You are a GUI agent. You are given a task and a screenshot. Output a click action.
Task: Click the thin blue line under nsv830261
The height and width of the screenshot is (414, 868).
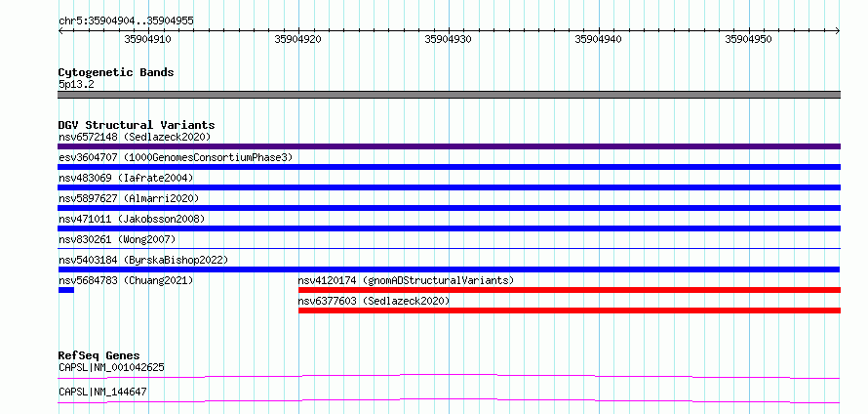pos(449,249)
